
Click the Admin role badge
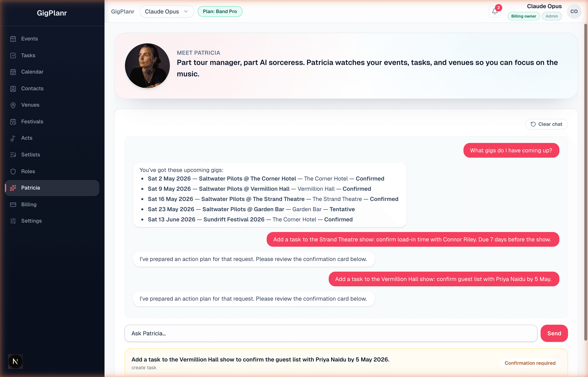[x=551, y=16]
